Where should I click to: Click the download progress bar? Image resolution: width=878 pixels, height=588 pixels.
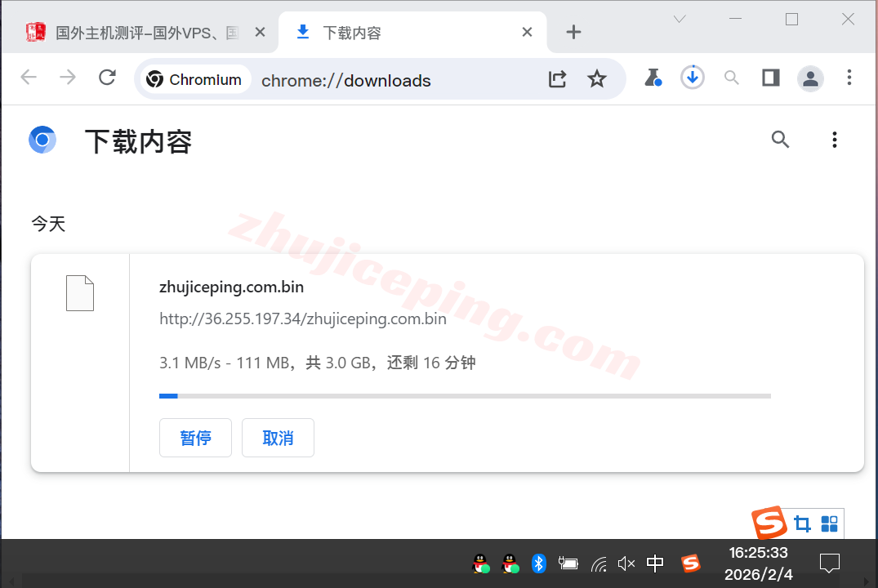[x=465, y=395]
